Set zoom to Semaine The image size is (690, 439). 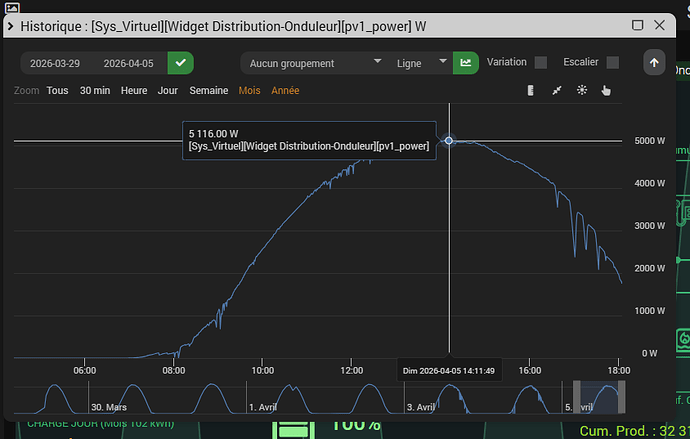[x=209, y=90]
